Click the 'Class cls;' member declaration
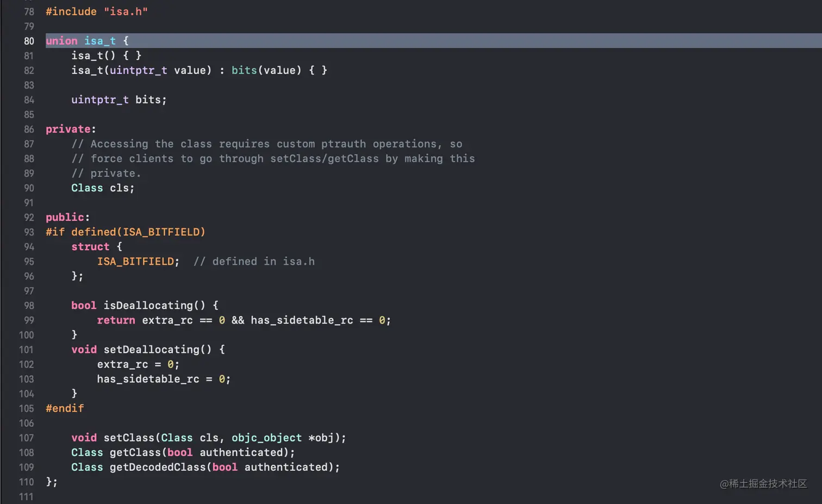This screenshot has height=504, width=822. pyautogui.click(x=102, y=188)
